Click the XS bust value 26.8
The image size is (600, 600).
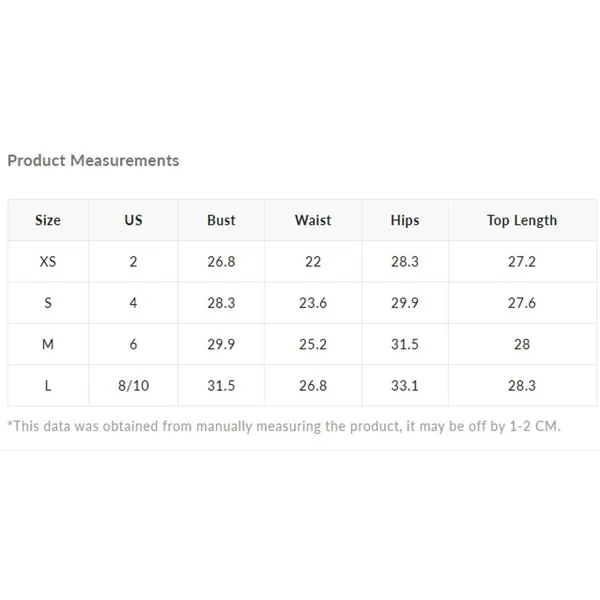coord(221,262)
